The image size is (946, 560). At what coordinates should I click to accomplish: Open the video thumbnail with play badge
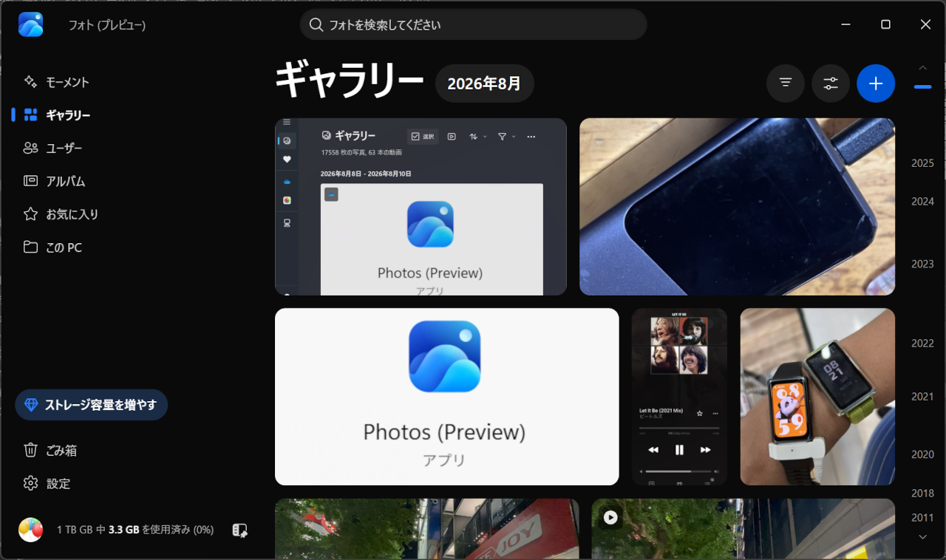coord(743,528)
